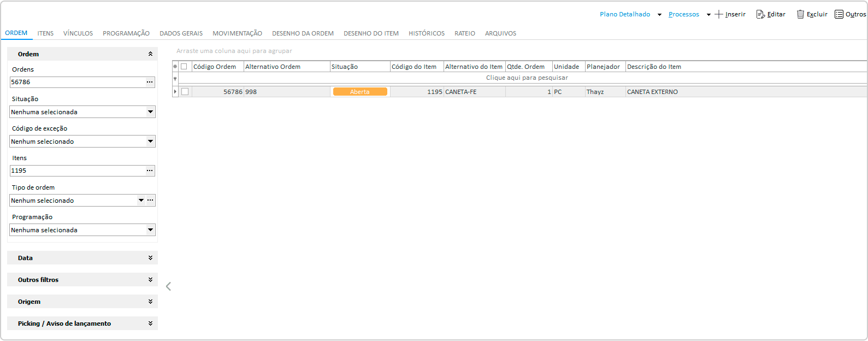Click the Plano Detalhado link
The width and height of the screenshot is (868, 341).
tap(625, 14)
